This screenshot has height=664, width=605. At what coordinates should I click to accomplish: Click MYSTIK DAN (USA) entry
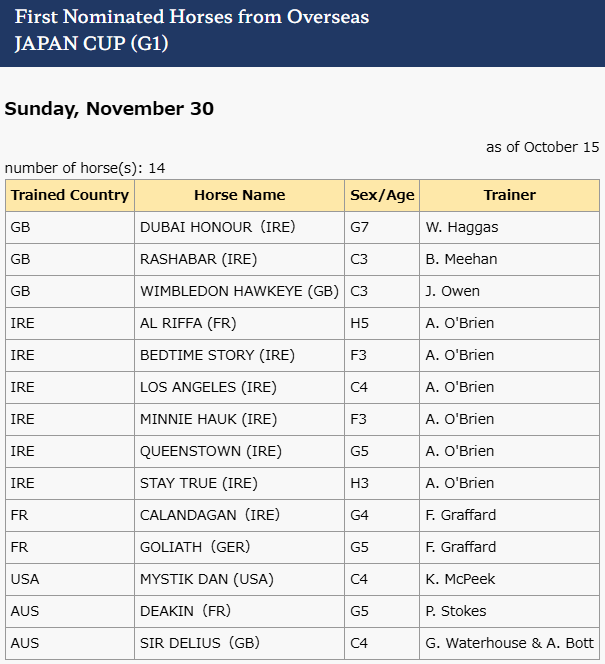pos(207,579)
